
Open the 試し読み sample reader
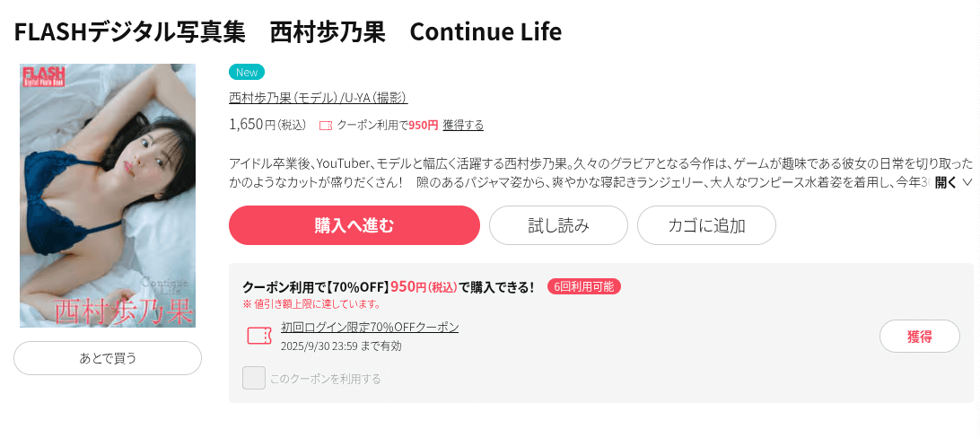558,225
